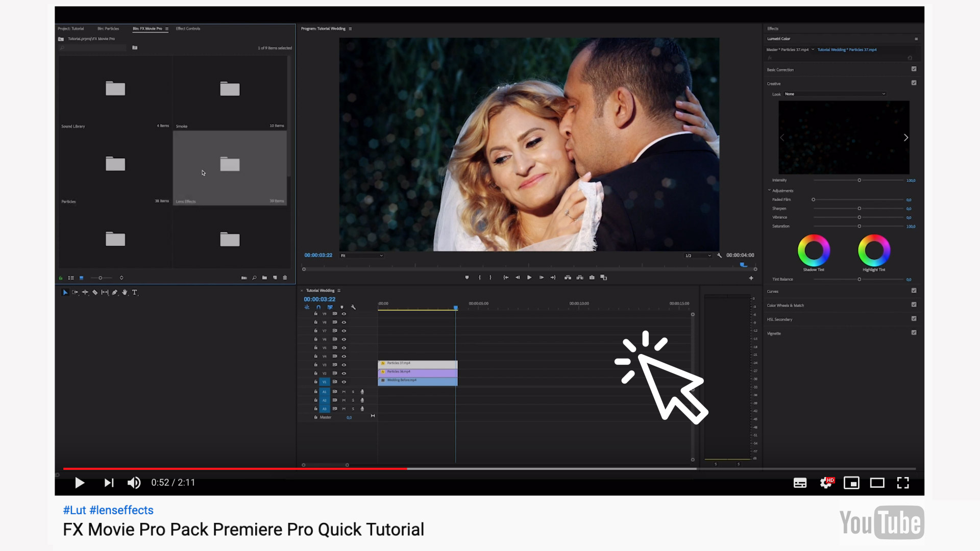Click the Mark In bracket button
Screen dimensions: 980x551
(x=479, y=278)
